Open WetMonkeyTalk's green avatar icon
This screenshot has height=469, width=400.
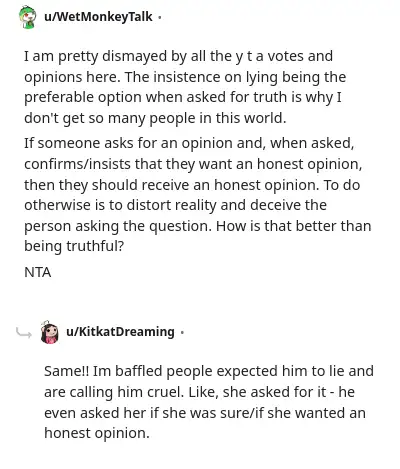click(27, 17)
